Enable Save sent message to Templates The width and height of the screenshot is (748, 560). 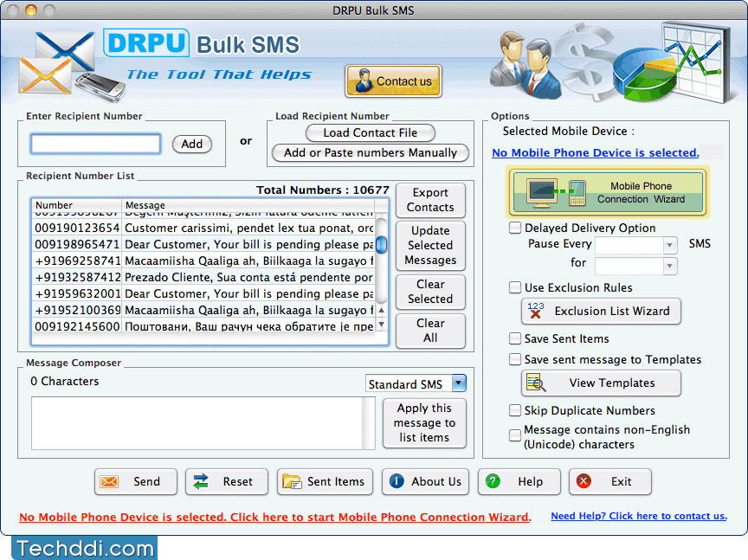[x=515, y=359]
